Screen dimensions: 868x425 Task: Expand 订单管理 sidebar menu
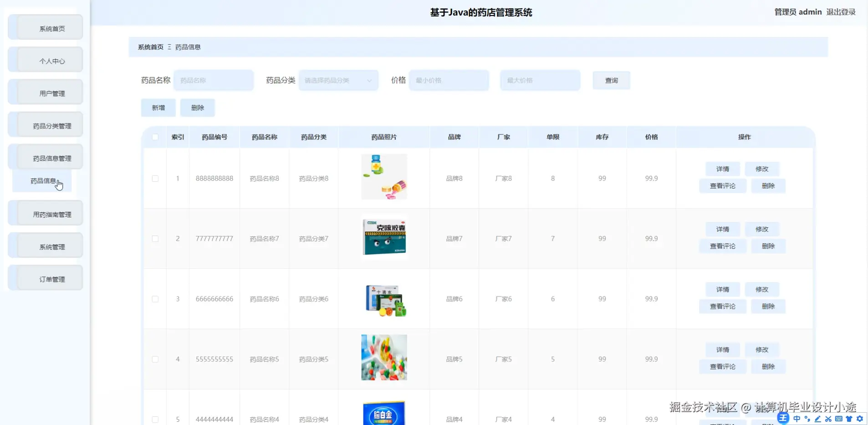click(x=46, y=278)
